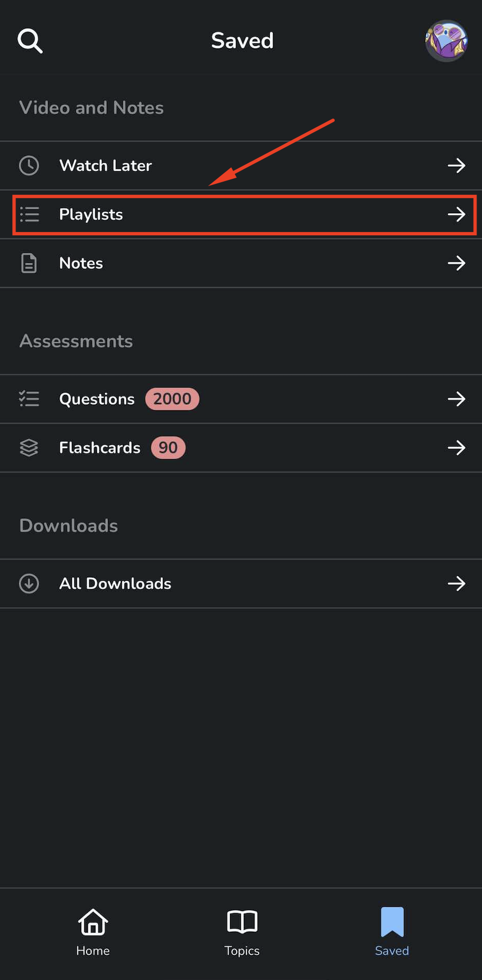Expand Watch Later using its arrow

[457, 166]
